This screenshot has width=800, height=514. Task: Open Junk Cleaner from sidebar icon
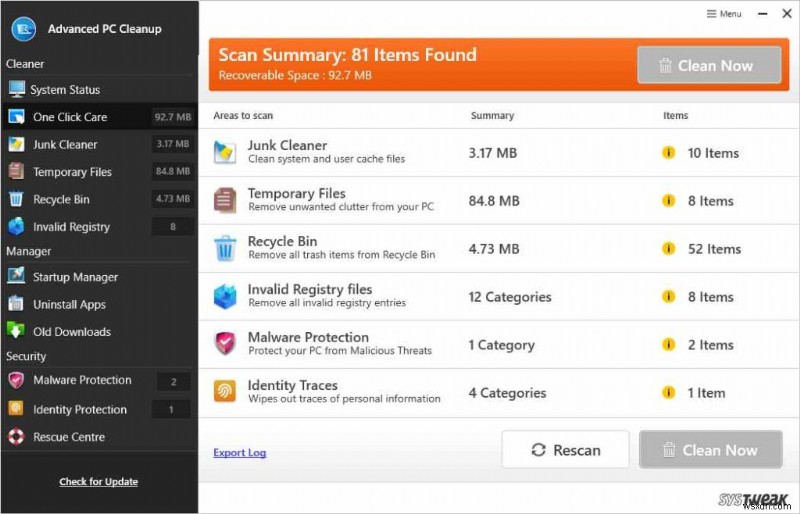click(x=16, y=144)
